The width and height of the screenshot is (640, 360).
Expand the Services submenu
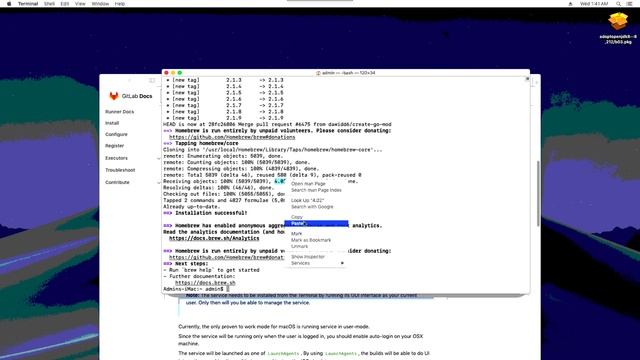[x=316, y=263]
